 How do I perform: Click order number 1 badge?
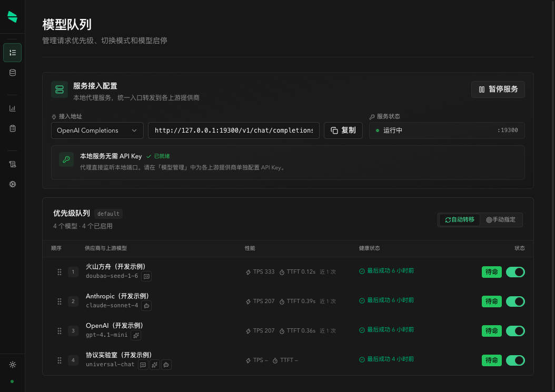[73, 272]
